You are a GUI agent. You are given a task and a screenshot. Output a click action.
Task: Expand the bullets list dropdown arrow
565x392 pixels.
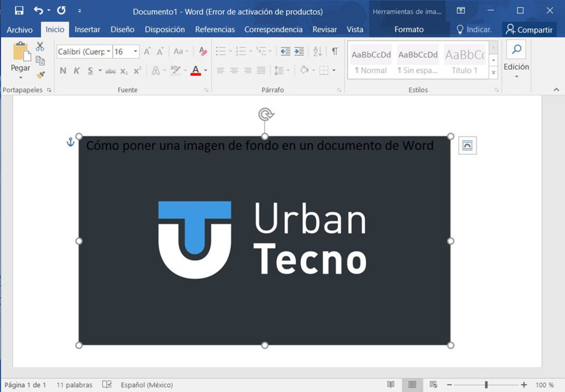coord(230,51)
